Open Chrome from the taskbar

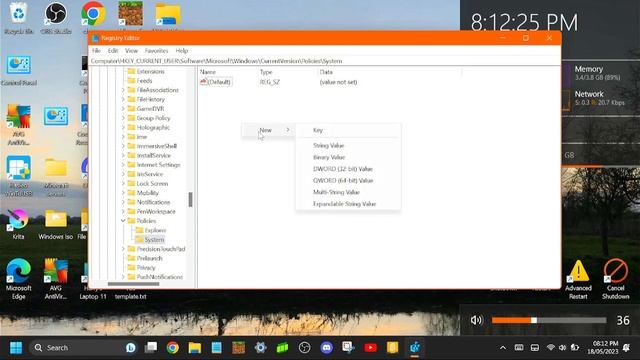click(173, 348)
